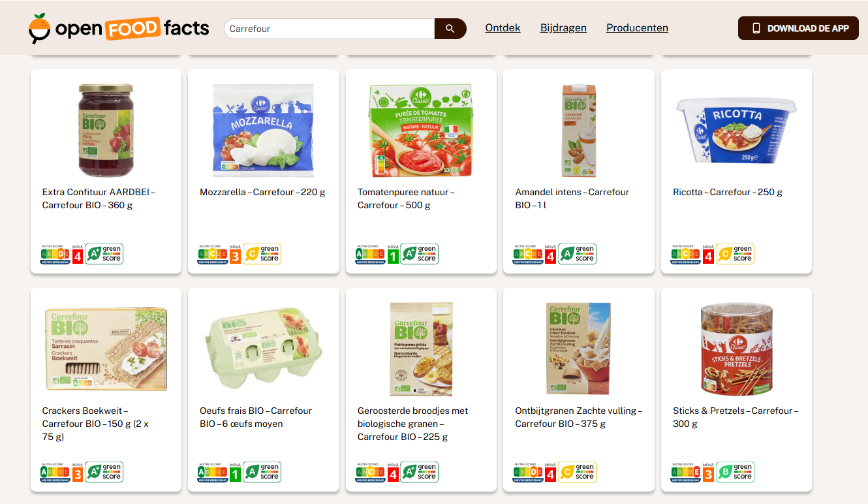Click the strawberry jam jar product image
Screen dimensions: 868x504
click(x=106, y=131)
